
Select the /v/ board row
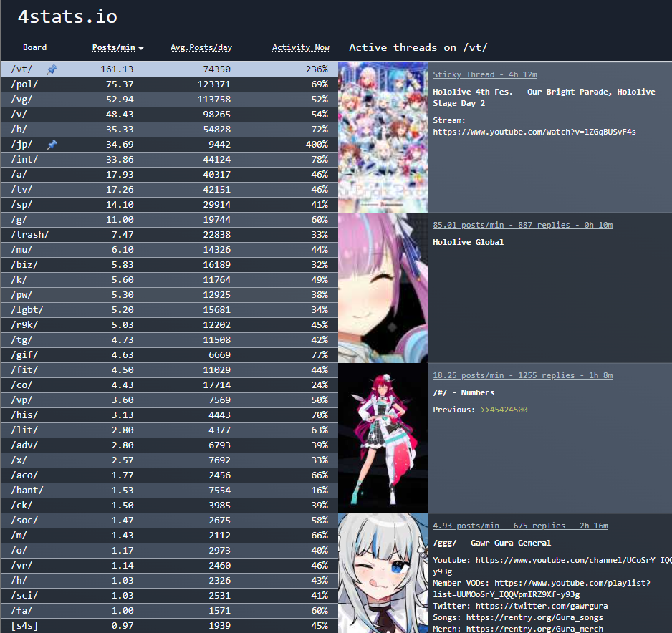169,115
